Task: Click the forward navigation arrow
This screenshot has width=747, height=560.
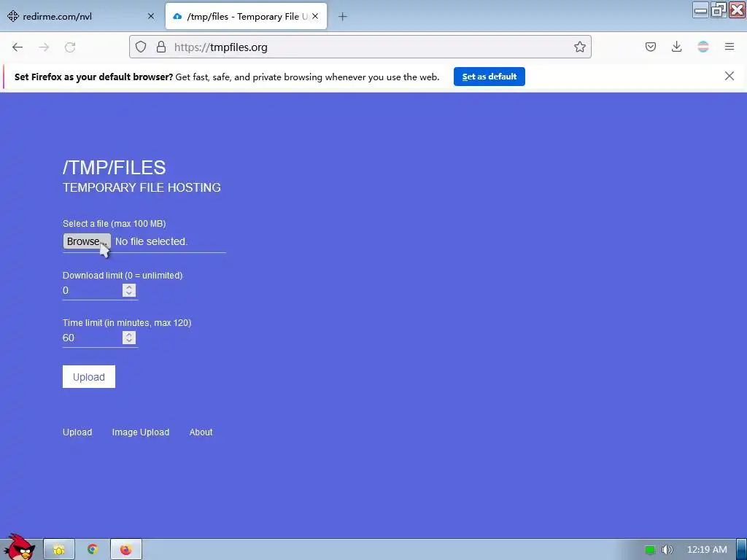Action: click(44, 47)
